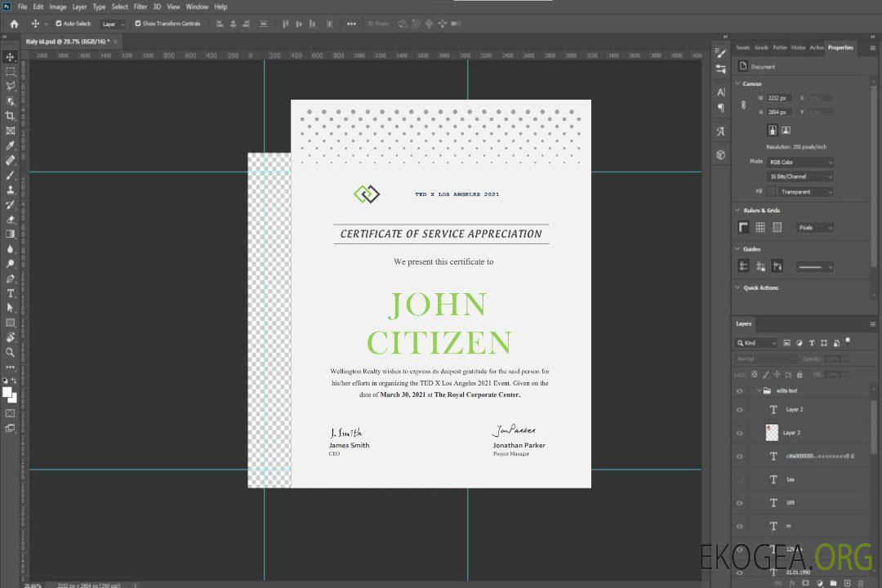Uncheck the Auto-Select checkbox
882x588 pixels.
point(59,24)
